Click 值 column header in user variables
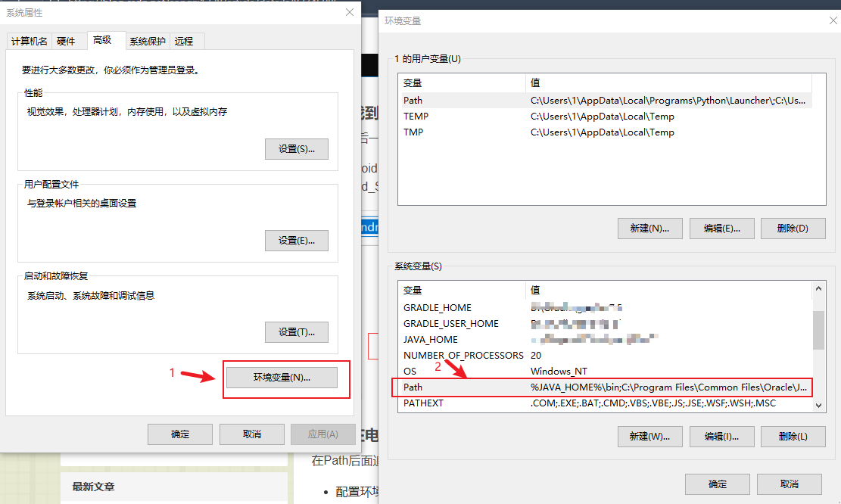Image resolution: width=841 pixels, height=504 pixels. click(668, 83)
